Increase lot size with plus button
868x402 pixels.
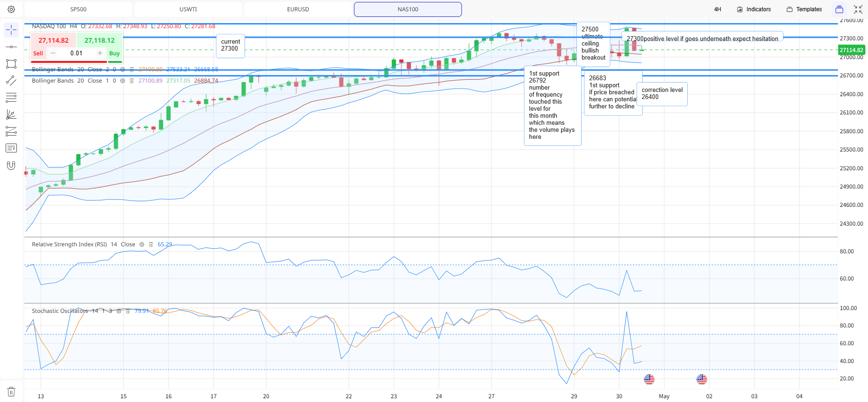[x=100, y=53]
